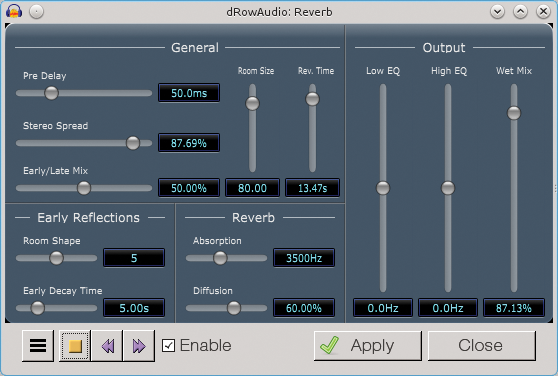Viewport: 558px width, 376px height.
Task: Select the Diffusion value field 60.00%
Action: (x=304, y=308)
